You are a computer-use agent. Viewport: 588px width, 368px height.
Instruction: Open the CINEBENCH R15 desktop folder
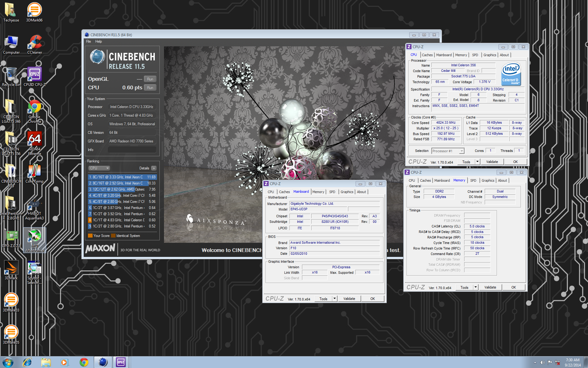click(11, 176)
